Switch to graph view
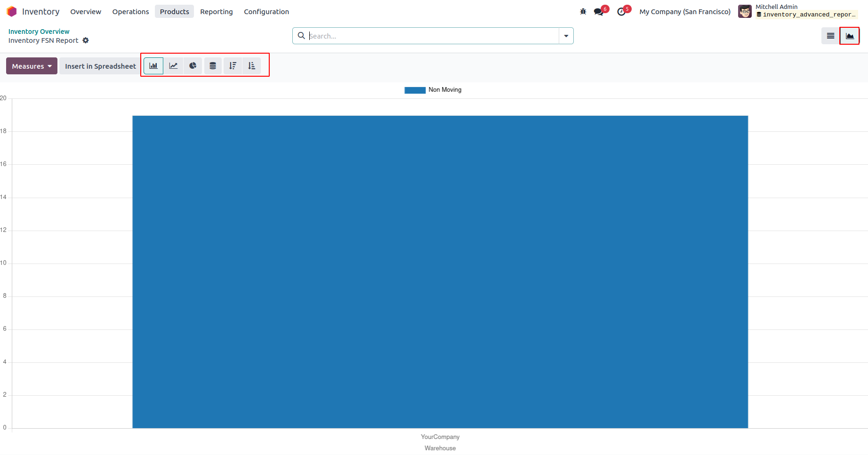The image size is (868, 455). pos(850,36)
